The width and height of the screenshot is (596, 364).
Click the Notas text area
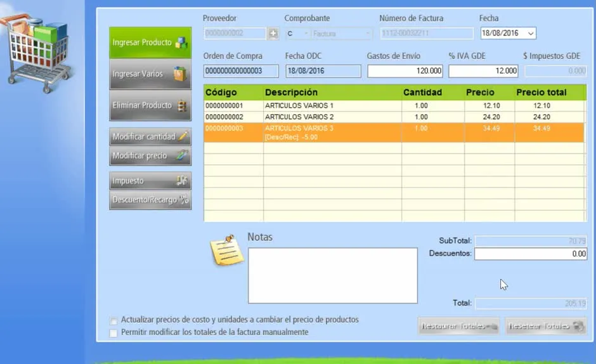[x=333, y=276]
